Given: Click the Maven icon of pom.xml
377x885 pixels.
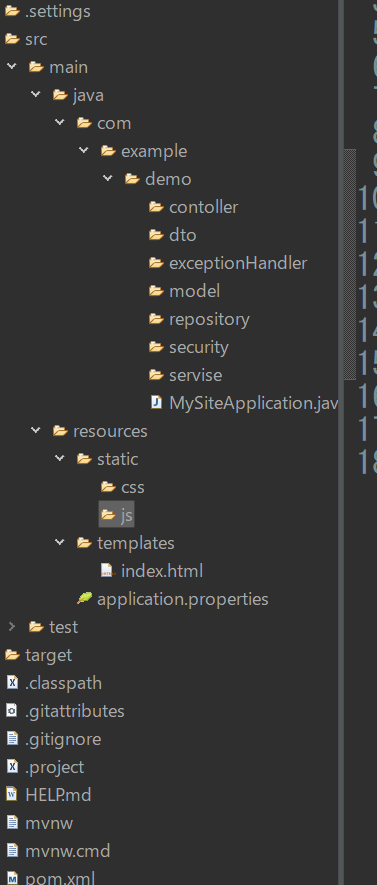Looking at the screenshot, I should coord(12,879).
